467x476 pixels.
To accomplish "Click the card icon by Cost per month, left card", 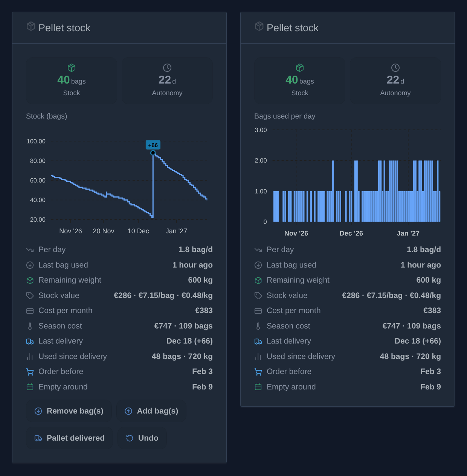I will pos(30,311).
